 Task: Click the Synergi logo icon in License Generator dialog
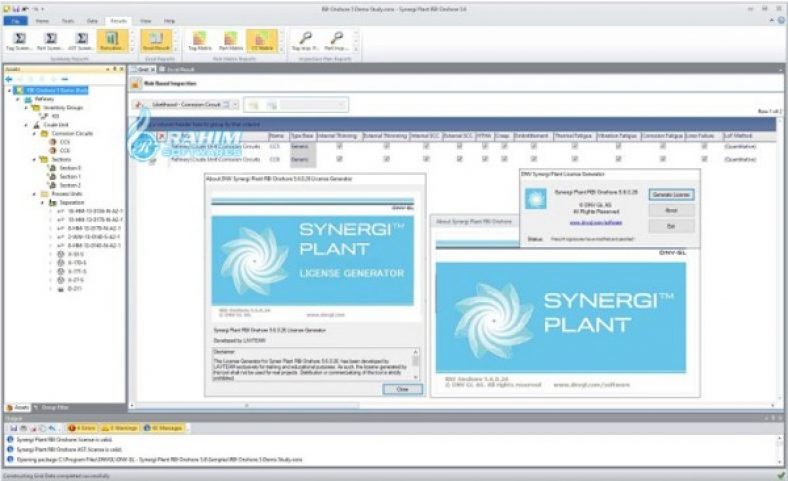pos(535,199)
